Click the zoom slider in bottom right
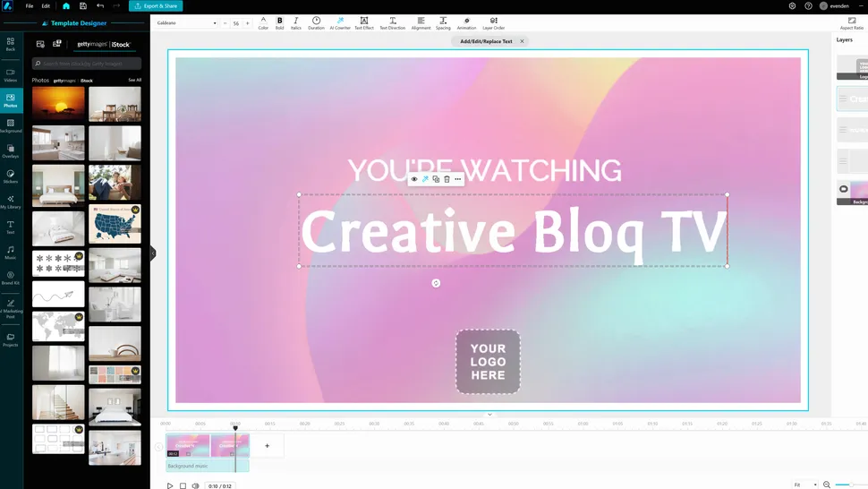This screenshot has width=868, height=489. 846,485
